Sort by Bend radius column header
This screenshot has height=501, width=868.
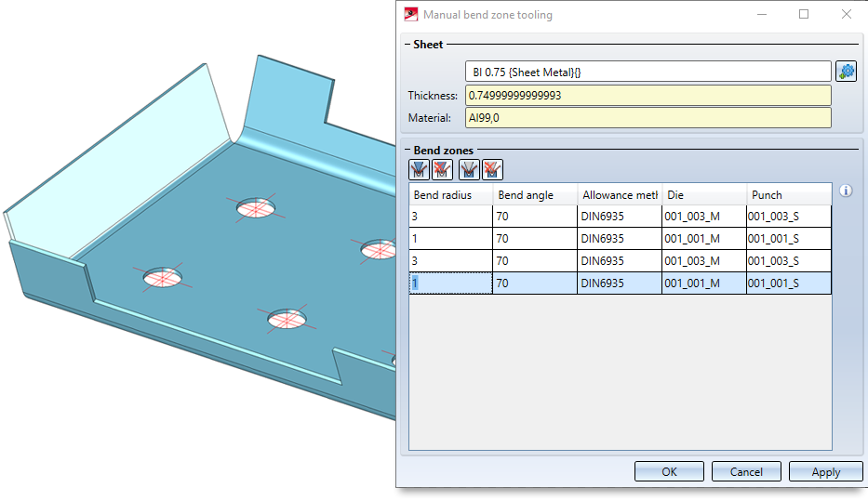tap(450, 194)
